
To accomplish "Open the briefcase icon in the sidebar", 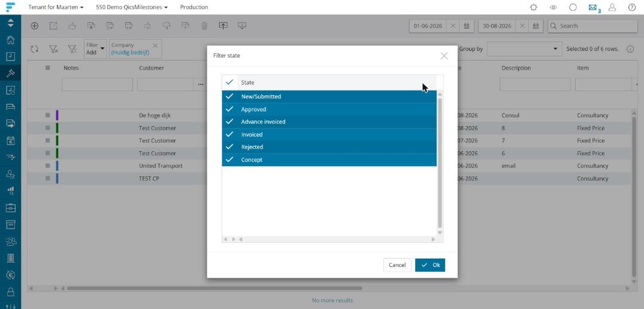I will click(x=11, y=208).
